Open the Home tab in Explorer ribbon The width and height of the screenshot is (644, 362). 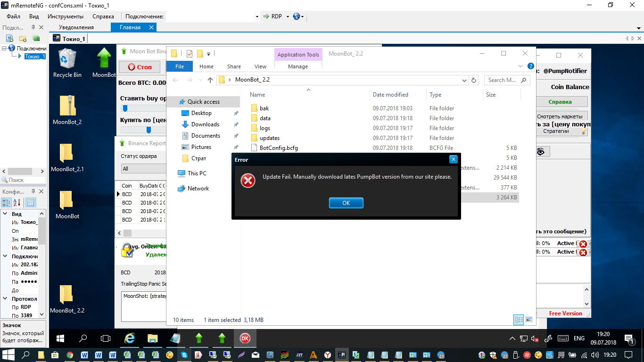[x=206, y=66]
